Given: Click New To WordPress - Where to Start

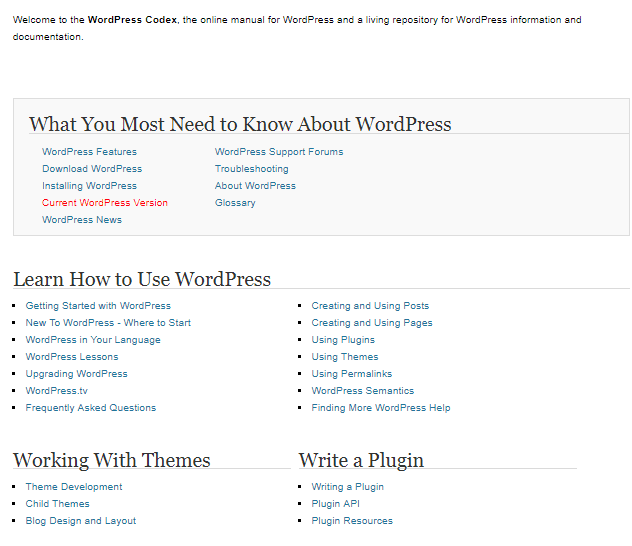Looking at the screenshot, I should (108, 323).
